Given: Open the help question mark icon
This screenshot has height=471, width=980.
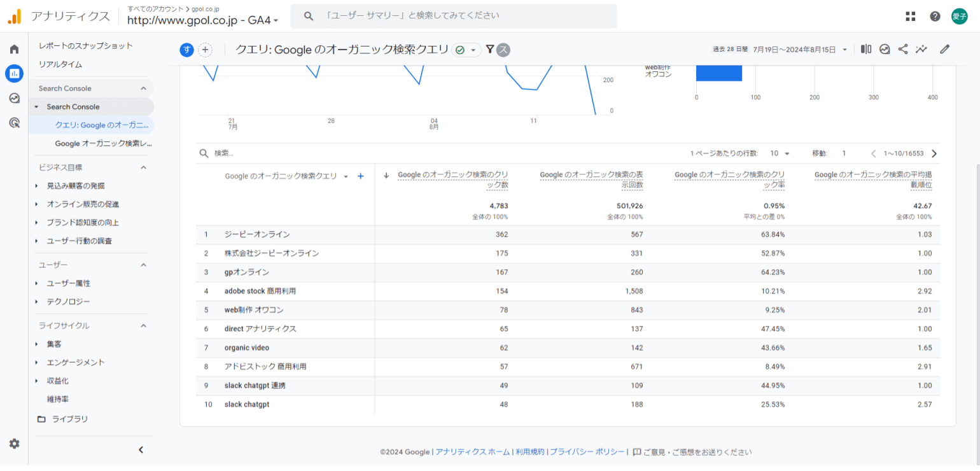Looking at the screenshot, I should coord(935,17).
